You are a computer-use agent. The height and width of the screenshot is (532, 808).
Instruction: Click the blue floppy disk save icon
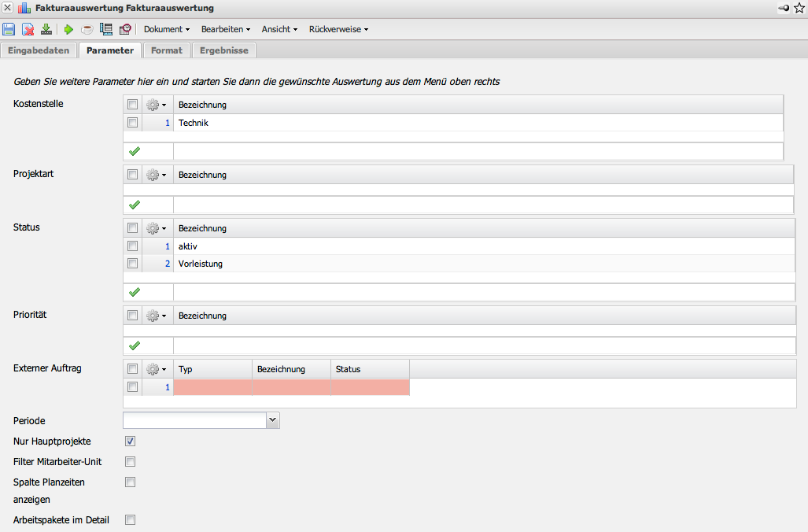pyautogui.click(x=9, y=29)
